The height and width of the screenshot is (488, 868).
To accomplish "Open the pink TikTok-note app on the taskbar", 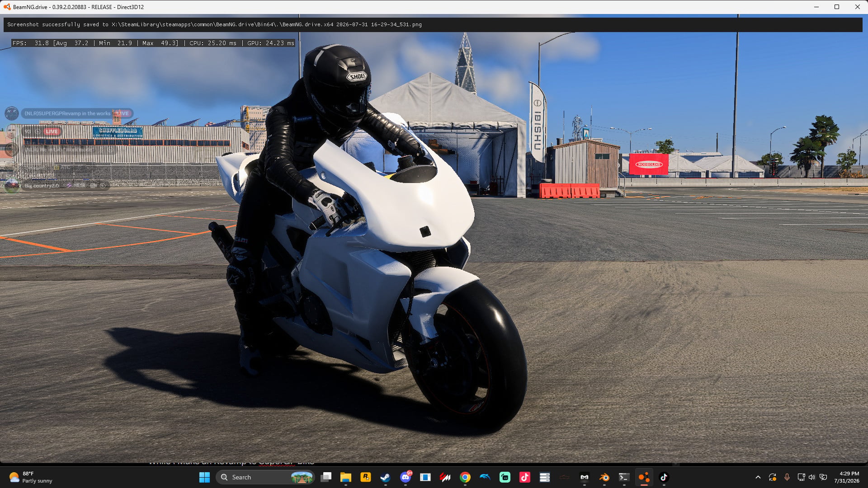I will coord(525,477).
